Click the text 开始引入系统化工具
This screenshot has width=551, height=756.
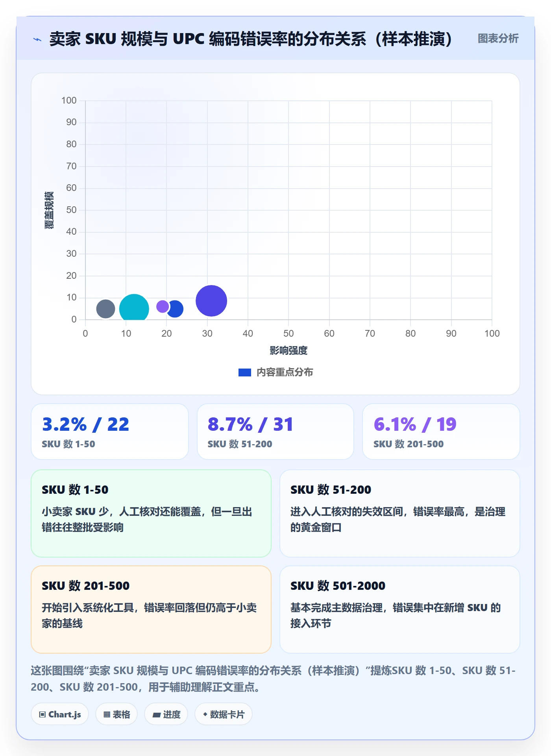[88, 608]
